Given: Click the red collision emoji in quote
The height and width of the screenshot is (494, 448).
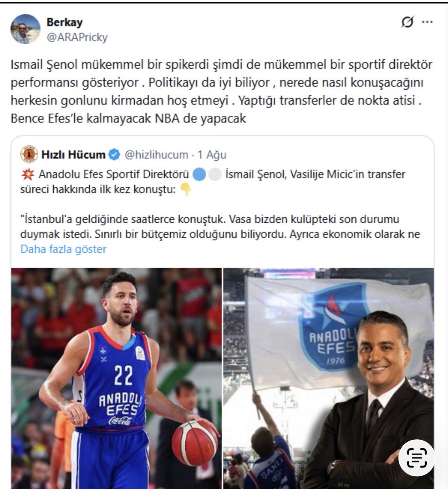Looking at the screenshot, I should 28,174.
